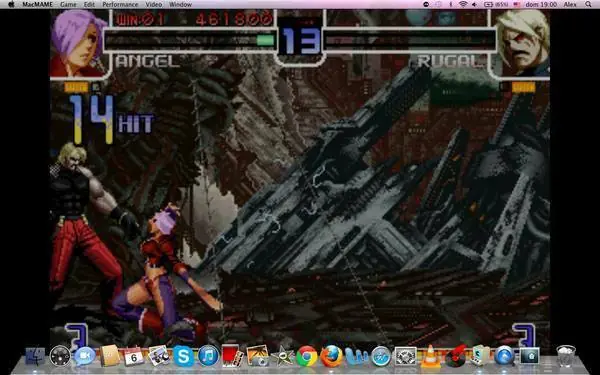This screenshot has width=600, height=375.
Task: Click the Bluetooth menu bar icon
Action: [x=450, y=4]
